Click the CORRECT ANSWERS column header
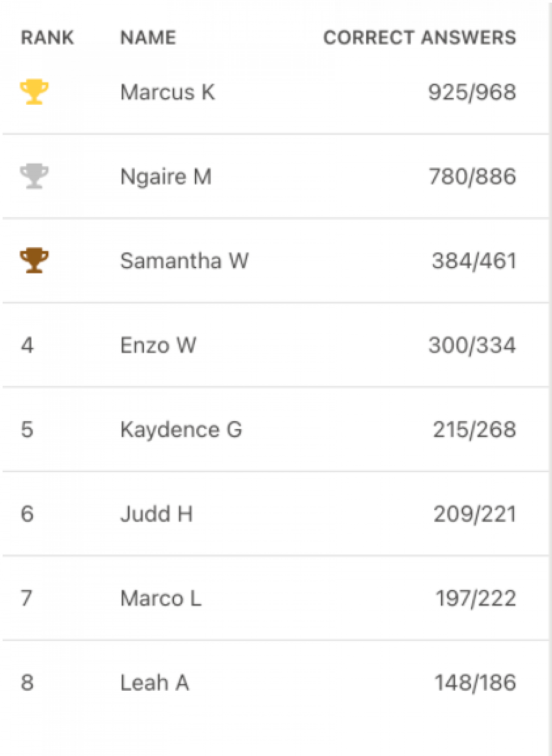The image size is (552, 756). pyautogui.click(x=420, y=37)
